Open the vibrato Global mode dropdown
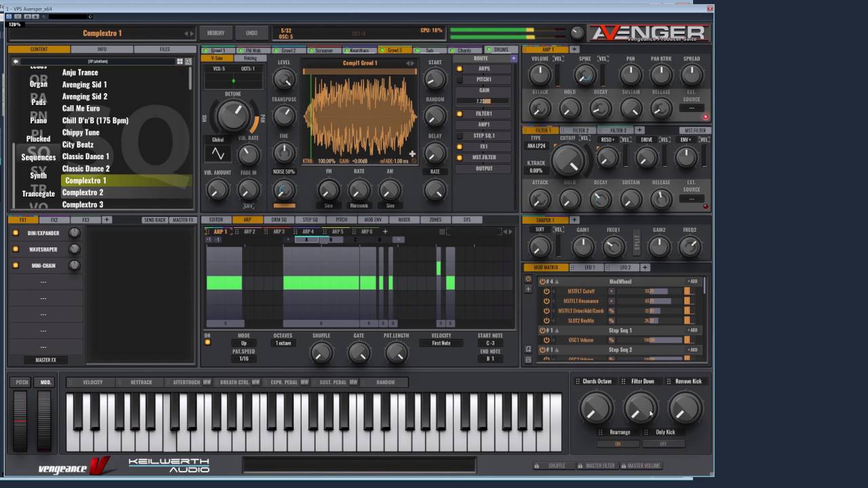Image resolution: width=868 pixels, height=488 pixels. tap(218, 140)
